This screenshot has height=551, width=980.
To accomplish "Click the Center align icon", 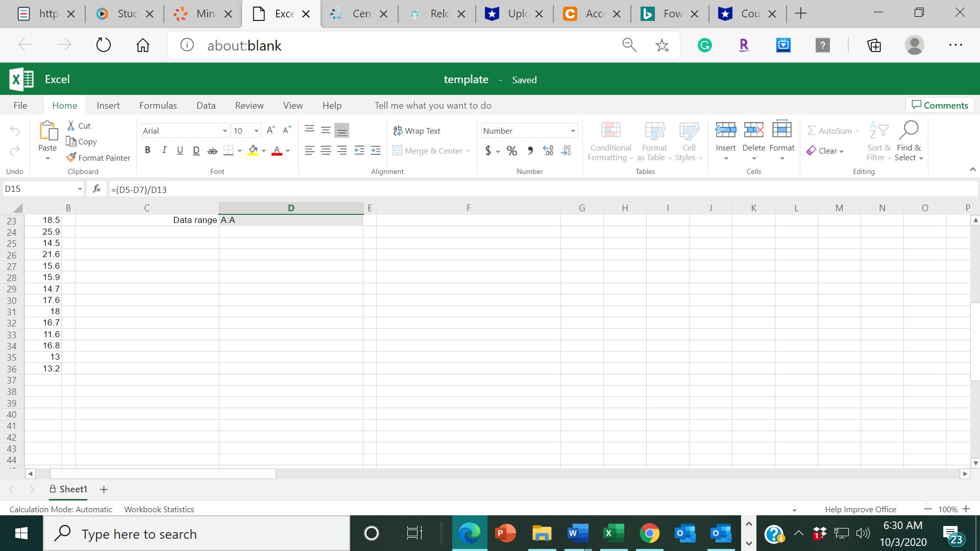I will pos(326,151).
